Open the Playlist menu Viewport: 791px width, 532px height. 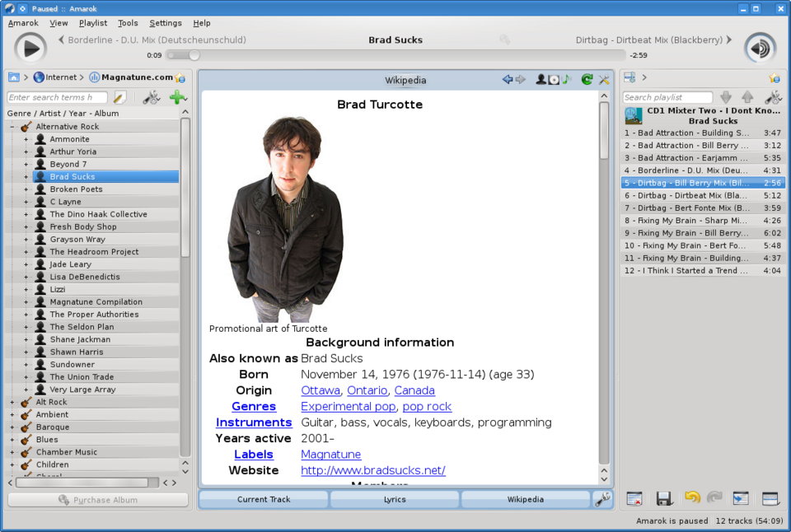pos(92,23)
